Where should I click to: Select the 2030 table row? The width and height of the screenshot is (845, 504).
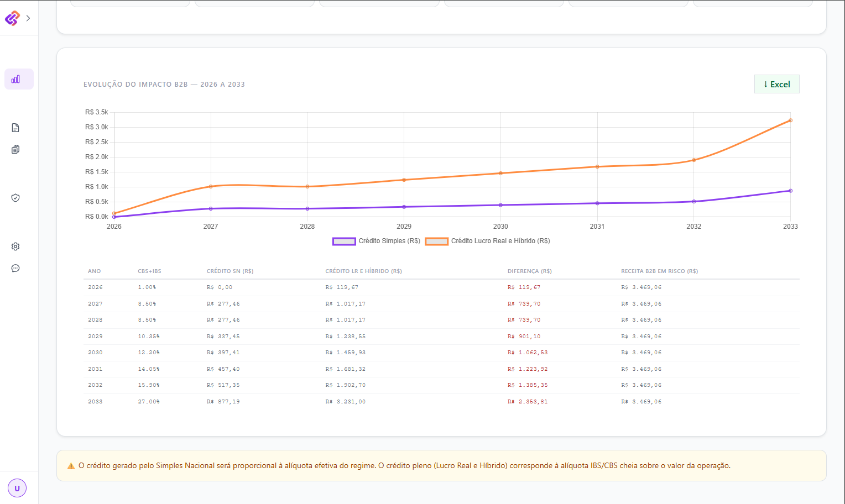[441, 353]
